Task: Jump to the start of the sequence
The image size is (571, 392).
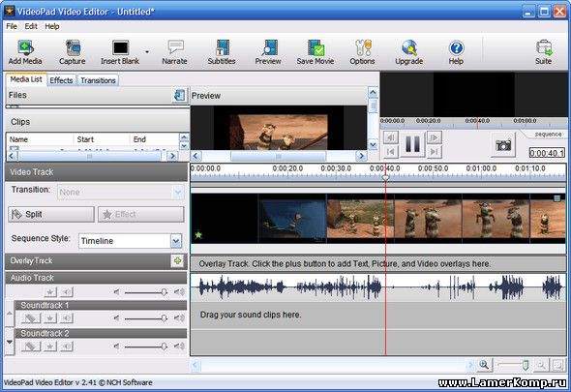Action: coord(391,151)
